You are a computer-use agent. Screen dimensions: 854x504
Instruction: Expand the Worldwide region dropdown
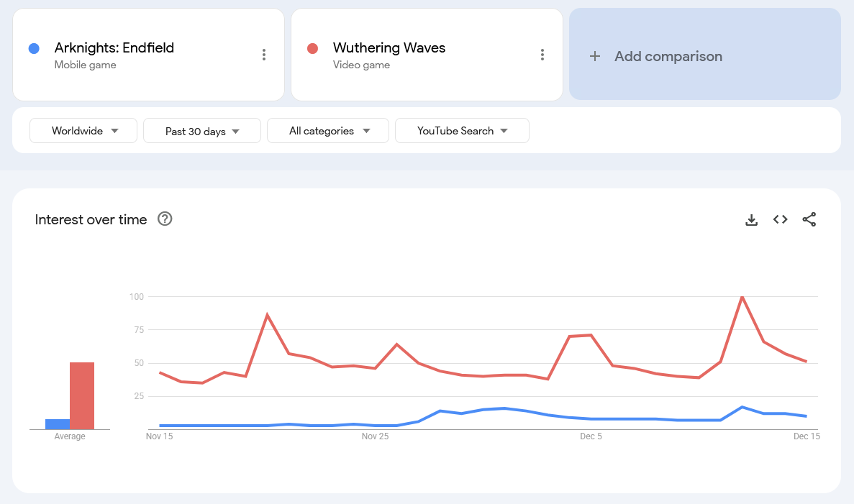coord(83,131)
